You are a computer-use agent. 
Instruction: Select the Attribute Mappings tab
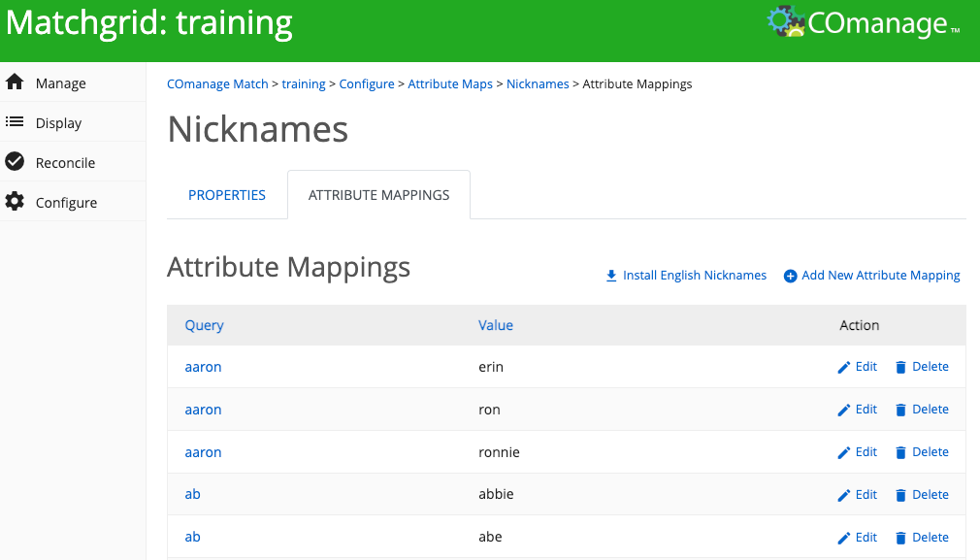pos(377,194)
